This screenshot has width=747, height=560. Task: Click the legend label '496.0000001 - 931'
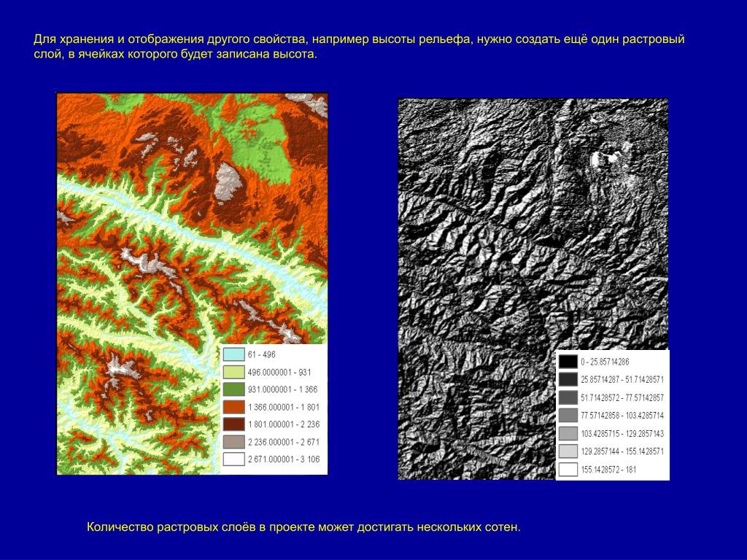279,372
